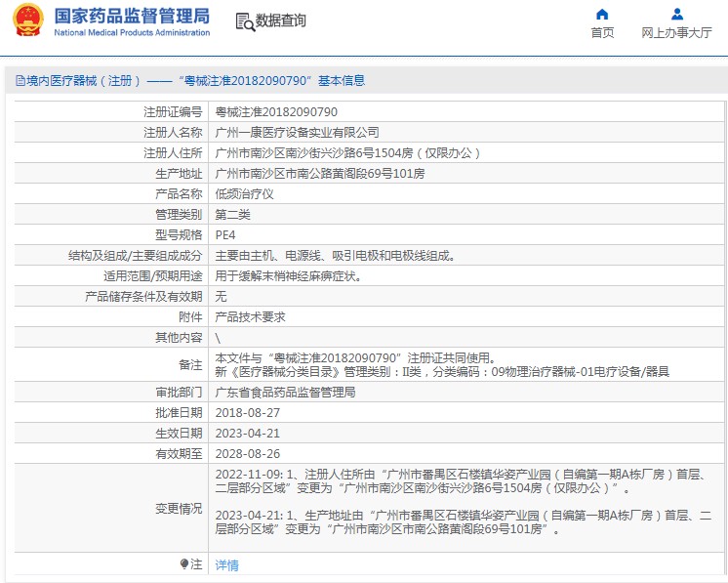The width and height of the screenshot is (728, 583).
Task: Click the national emblem logo
Action: (27, 20)
